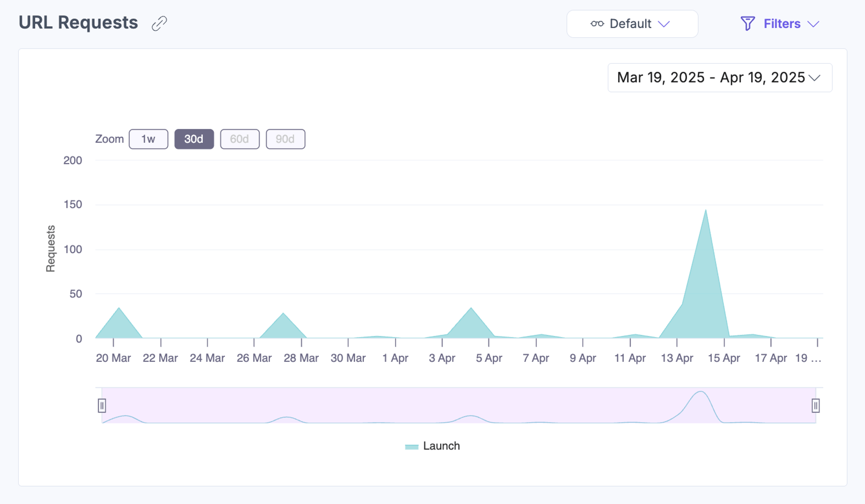
Task: Click the navigator selected range area
Action: click(x=459, y=405)
